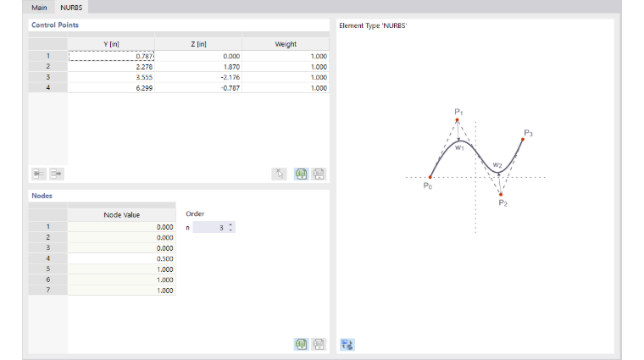Select the NURBS tab
Image resolution: width=644 pixels, height=360 pixels.
71,8
